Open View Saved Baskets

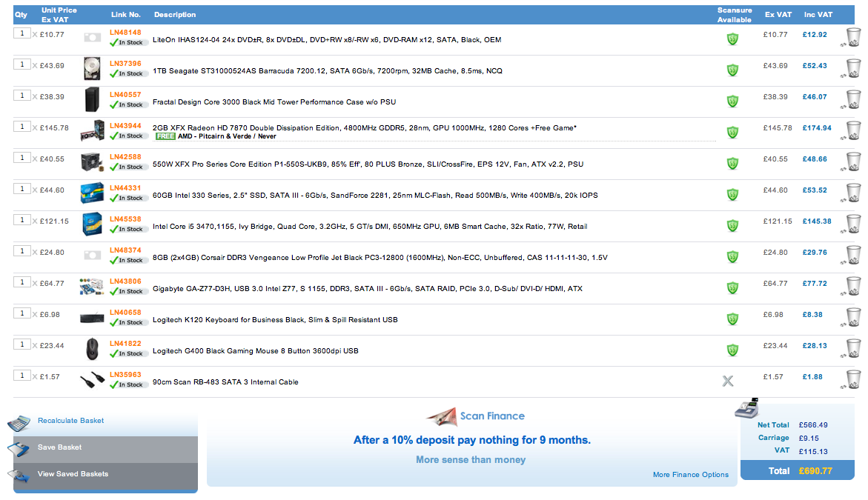73,474
